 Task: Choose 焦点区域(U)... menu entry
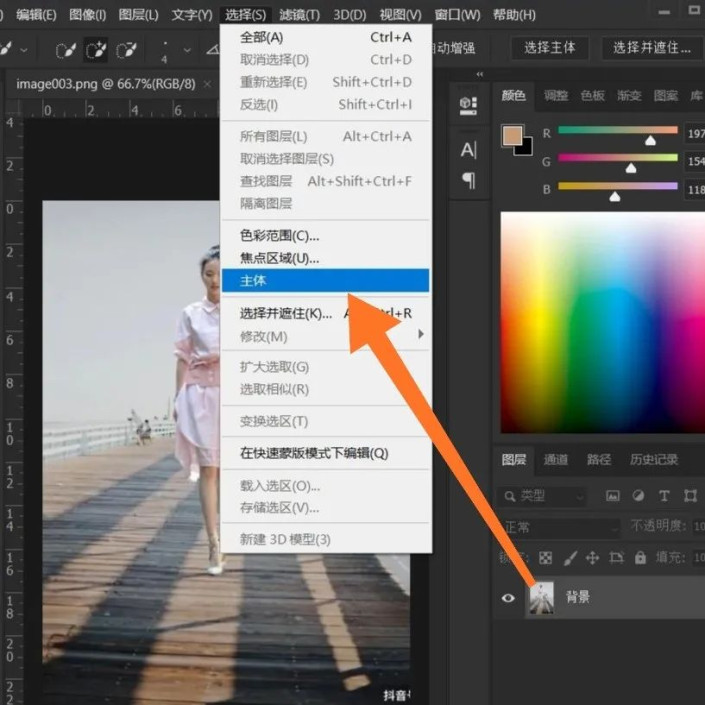point(326,258)
